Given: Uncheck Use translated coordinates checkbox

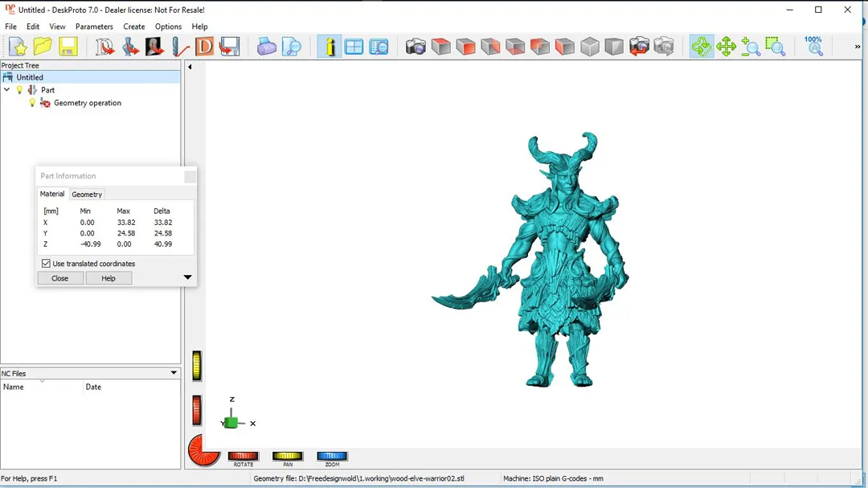Looking at the screenshot, I should tap(46, 264).
